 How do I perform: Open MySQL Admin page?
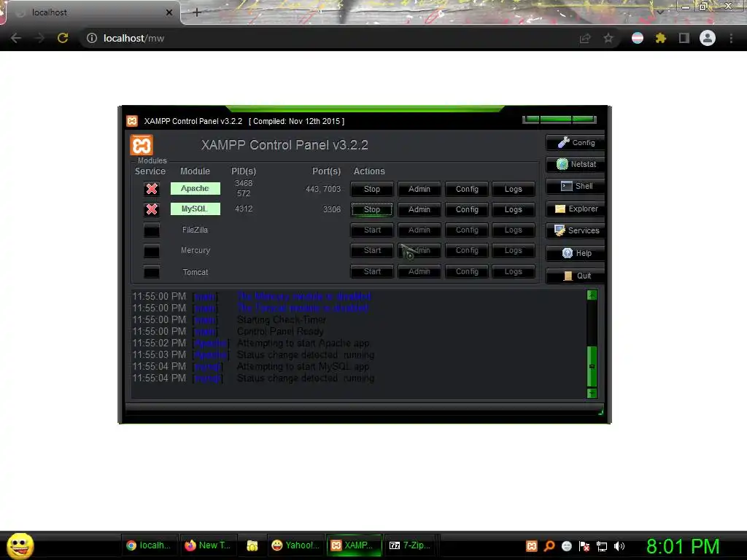(419, 209)
